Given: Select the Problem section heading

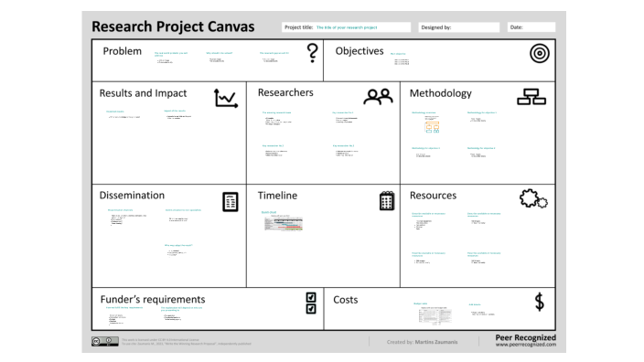Looking at the screenshot, I should point(122,51).
